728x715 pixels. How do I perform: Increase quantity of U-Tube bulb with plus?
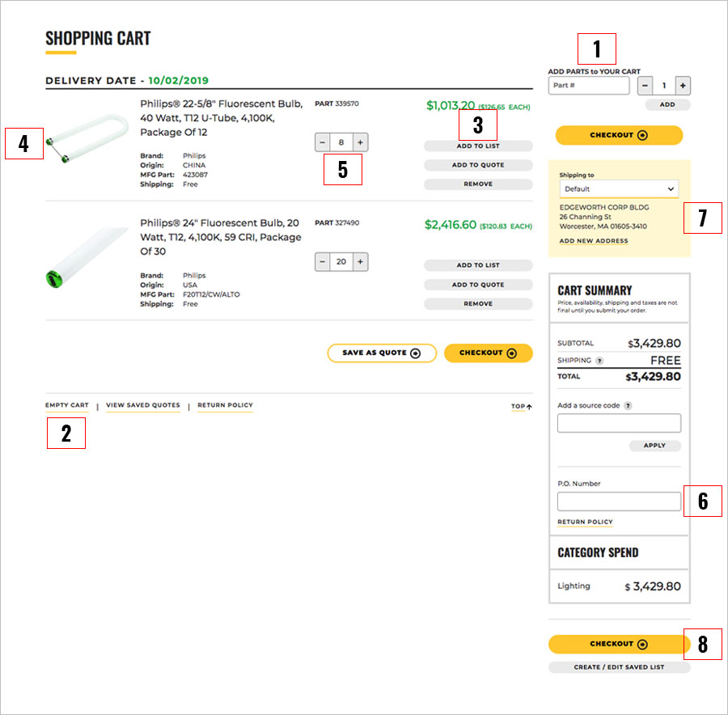pos(361,142)
